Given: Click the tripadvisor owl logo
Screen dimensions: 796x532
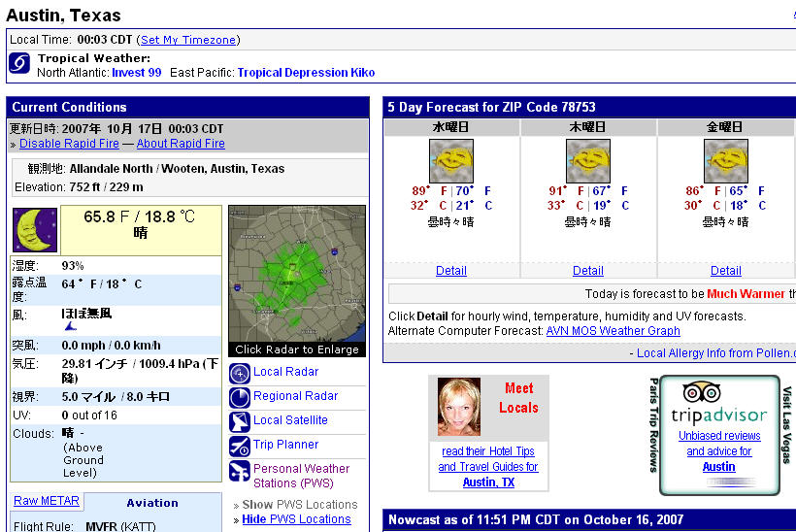Looking at the screenshot, I should click(x=702, y=392).
